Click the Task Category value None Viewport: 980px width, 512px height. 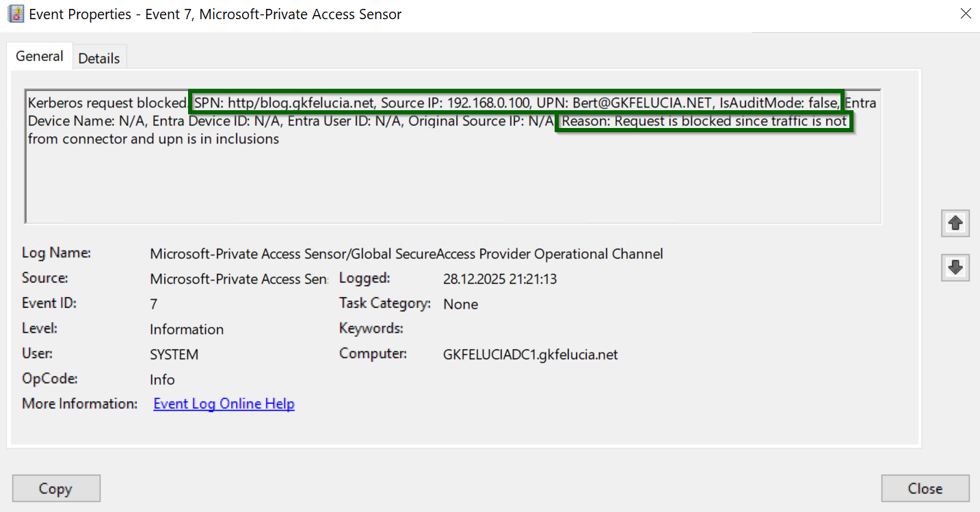pos(460,304)
